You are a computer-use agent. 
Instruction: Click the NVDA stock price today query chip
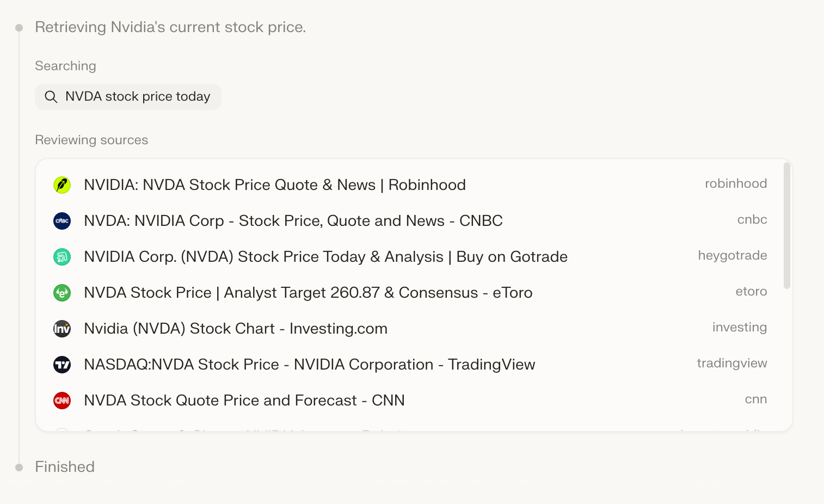tap(128, 96)
